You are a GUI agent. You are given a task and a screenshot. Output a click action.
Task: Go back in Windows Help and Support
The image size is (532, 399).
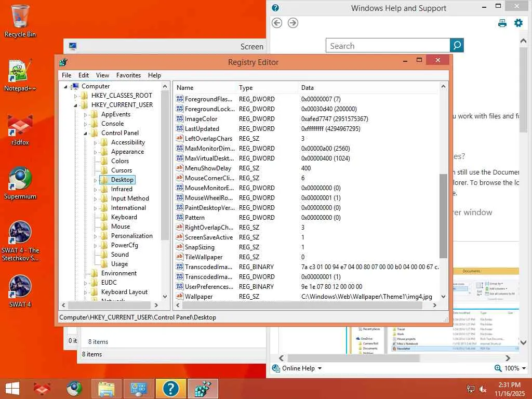pyautogui.click(x=277, y=23)
